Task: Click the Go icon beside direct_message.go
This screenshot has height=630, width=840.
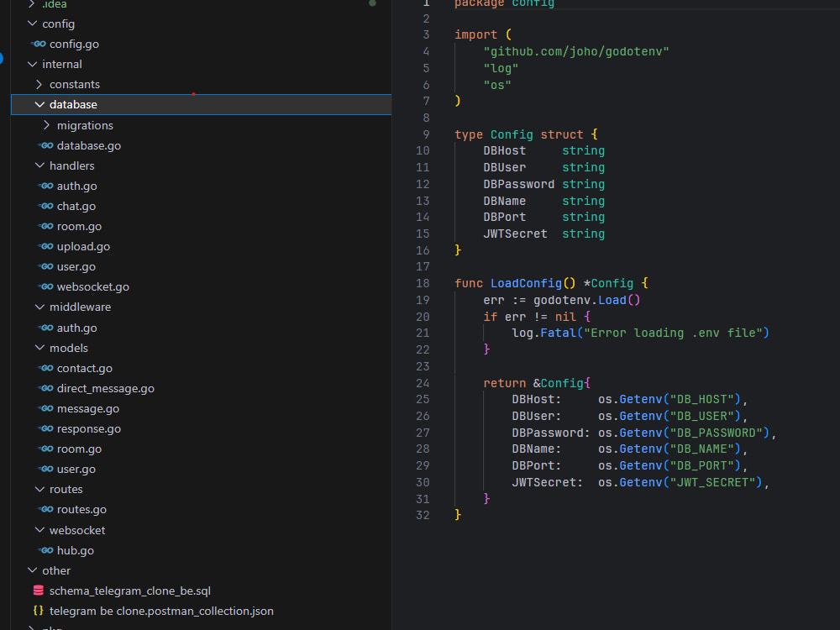Action: (46, 388)
